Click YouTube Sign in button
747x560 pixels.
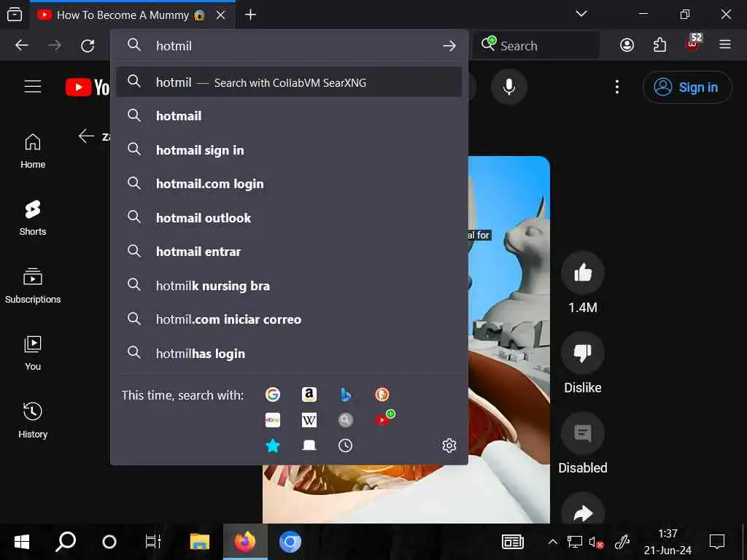(687, 87)
